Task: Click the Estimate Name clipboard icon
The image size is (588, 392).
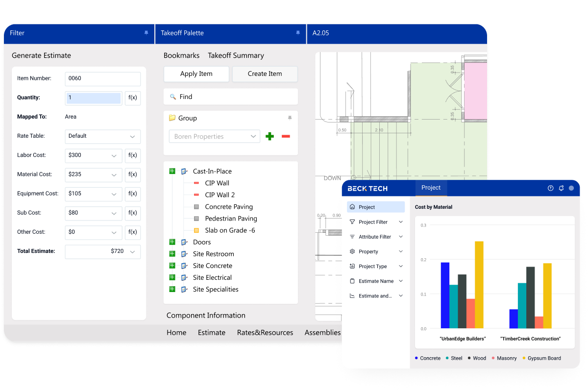Action: click(x=352, y=281)
